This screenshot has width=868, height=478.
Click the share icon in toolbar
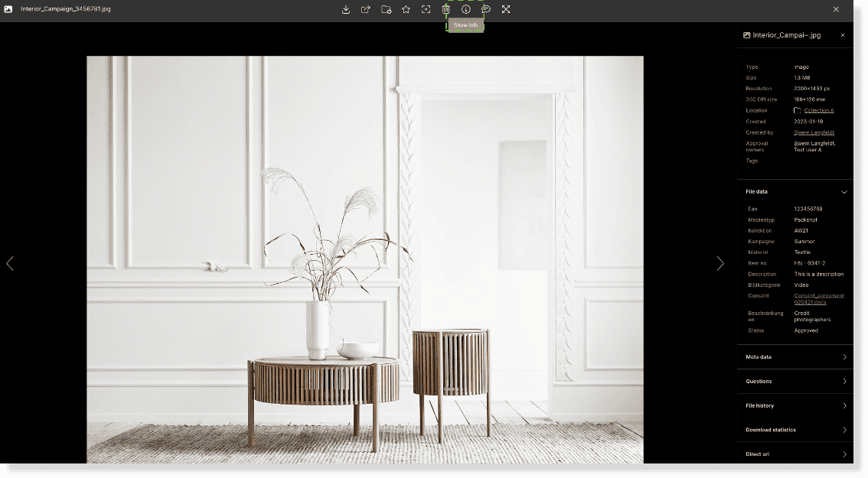coord(366,9)
